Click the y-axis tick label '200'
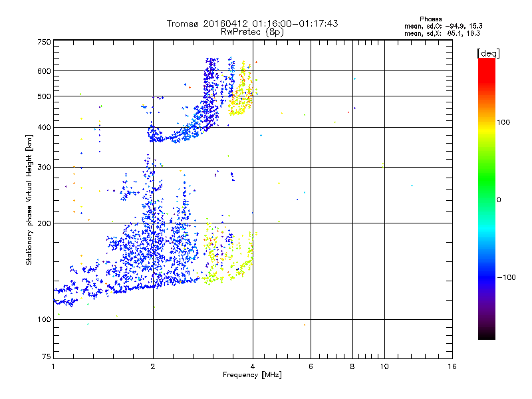The width and height of the screenshot is (532, 399). click(x=44, y=223)
